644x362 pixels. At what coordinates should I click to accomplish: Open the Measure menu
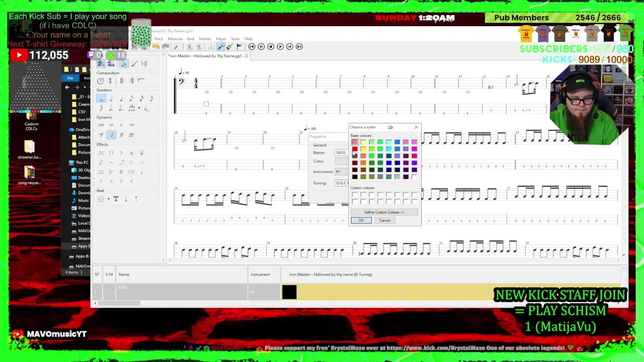(x=175, y=39)
